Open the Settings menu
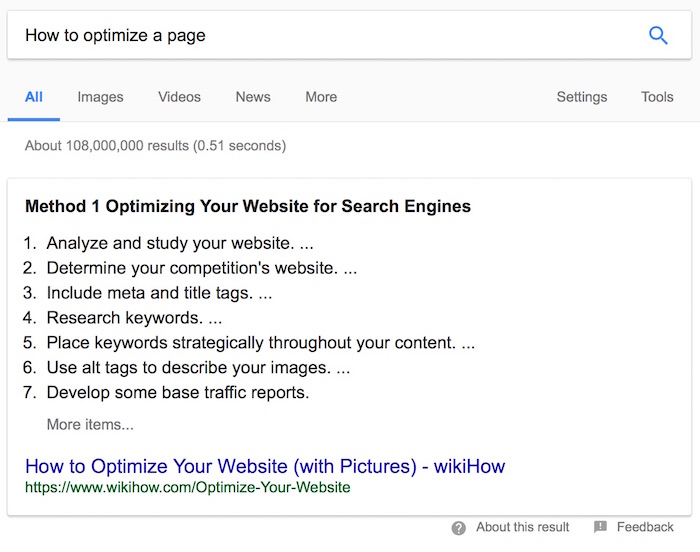700x552 pixels. click(x=582, y=97)
